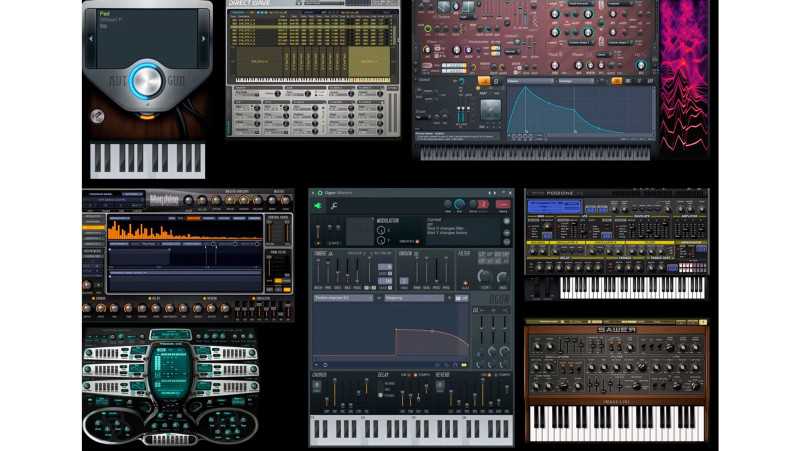Click the Morphine logo
Viewport: 800px width, 451px height.
(x=164, y=199)
